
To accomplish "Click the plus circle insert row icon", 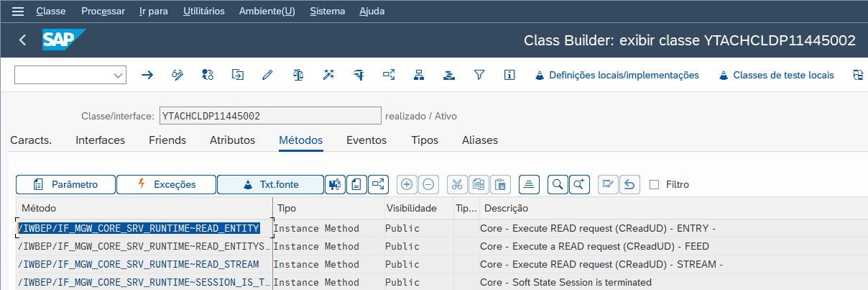I will 407,185.
